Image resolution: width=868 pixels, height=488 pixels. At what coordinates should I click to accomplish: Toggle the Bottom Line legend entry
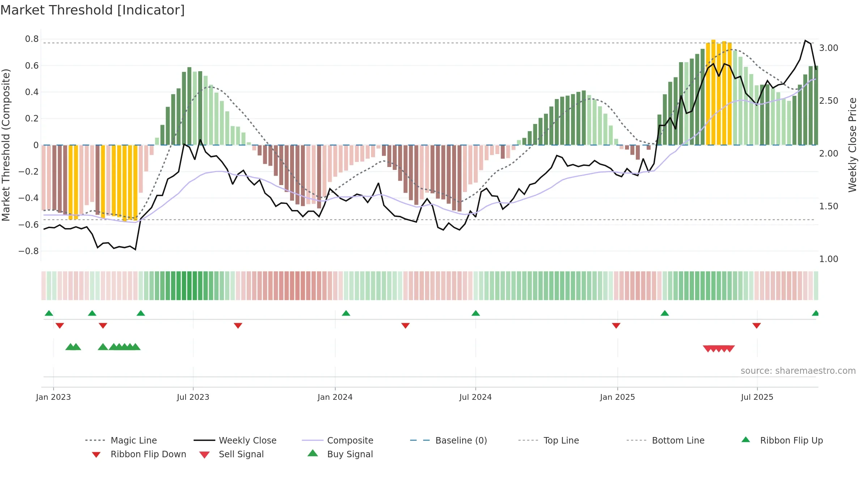click(665, 440)
